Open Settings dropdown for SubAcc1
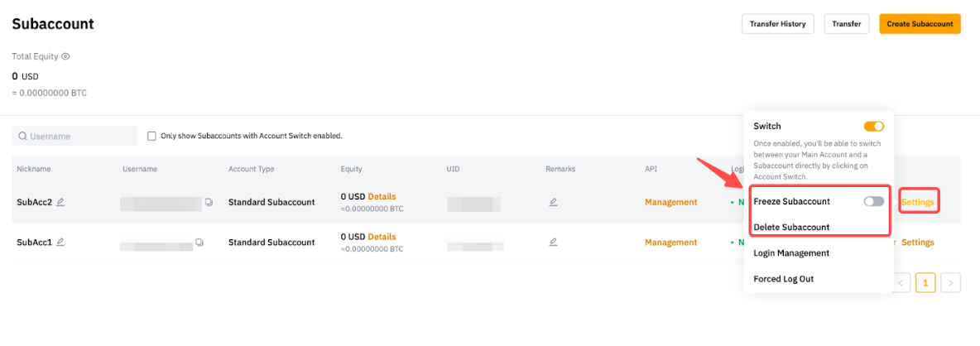Image resolution: width=980 pixels, height=346 pixels. coord(917,243)
